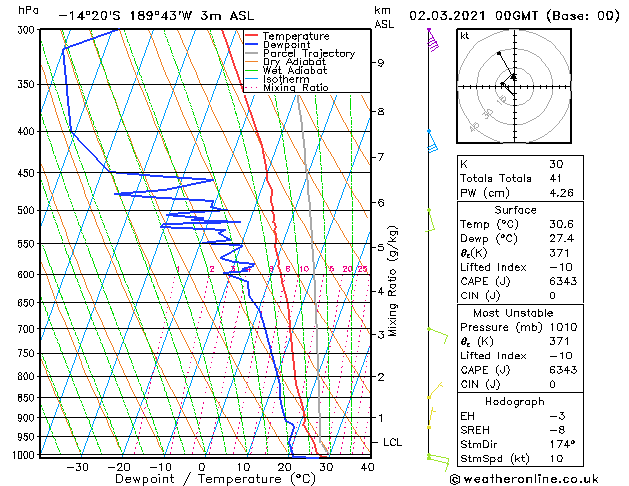Click the green wind barb at 700 hPa

(x=438, y=336)
